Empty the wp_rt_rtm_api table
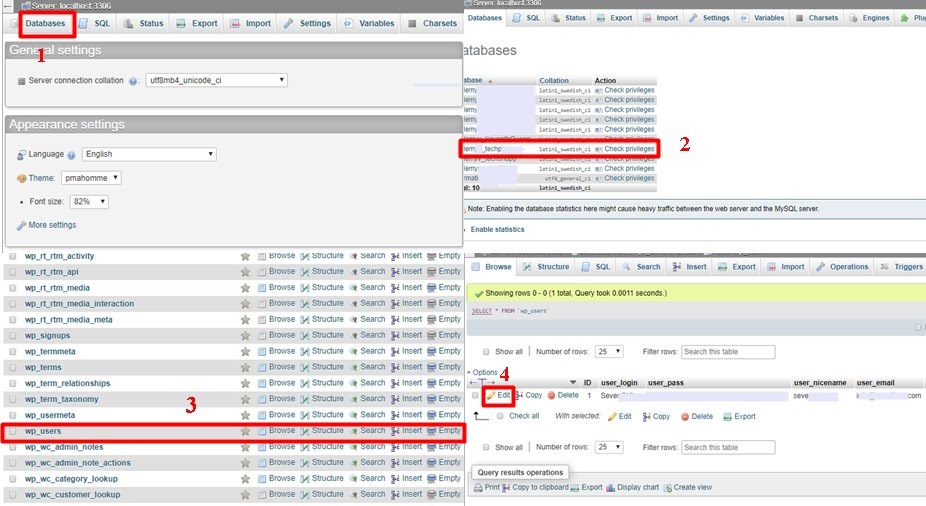Image resolution: width=926 pixels, height=506 pixels. tap(444, 272)
